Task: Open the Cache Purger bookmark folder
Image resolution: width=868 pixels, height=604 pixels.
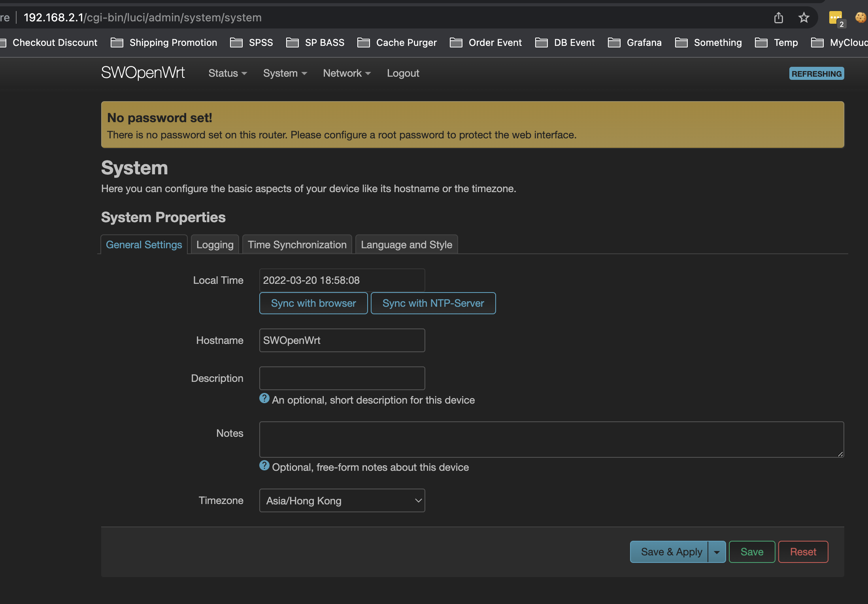Action: click(406, 42)
